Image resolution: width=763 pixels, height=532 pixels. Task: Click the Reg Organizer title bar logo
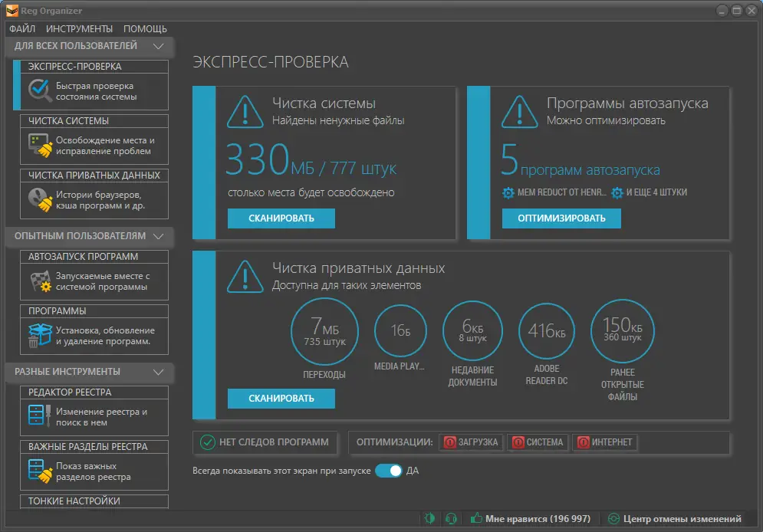pyautogui.click(x=12, y=11)
